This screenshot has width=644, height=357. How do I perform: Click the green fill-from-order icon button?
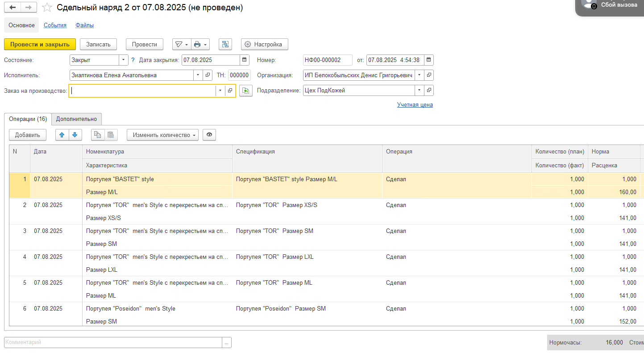click(x=245, y=91)
